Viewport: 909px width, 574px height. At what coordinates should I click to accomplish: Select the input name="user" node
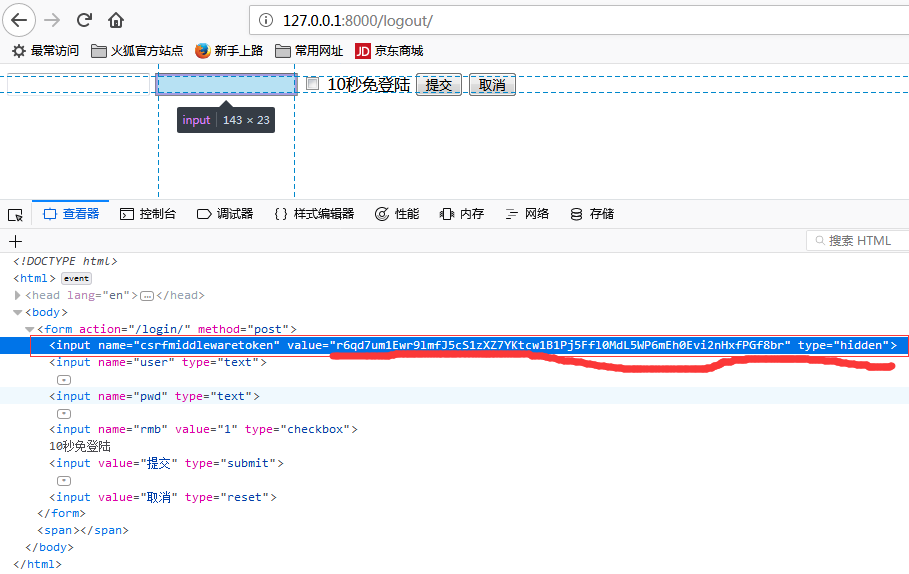point(158,362)
